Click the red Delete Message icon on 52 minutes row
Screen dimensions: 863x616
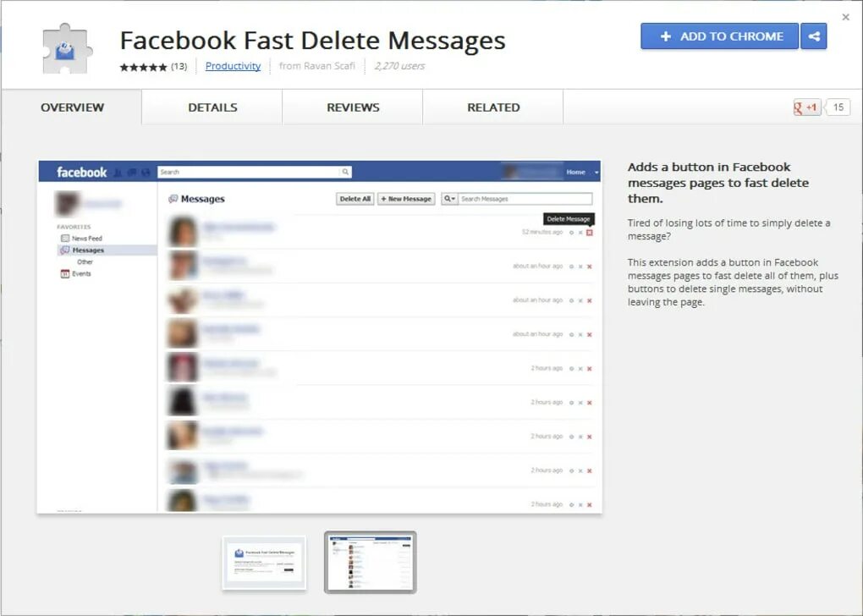(590, 233)
